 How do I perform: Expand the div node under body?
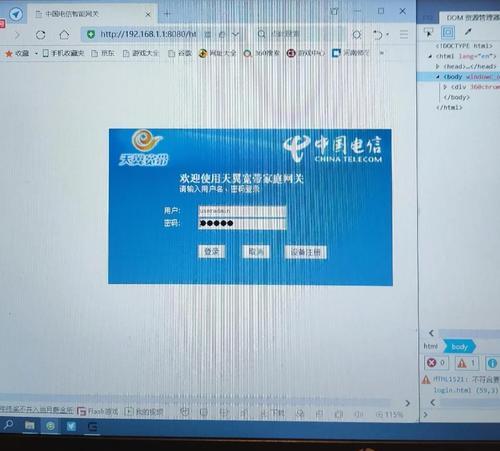coord(445,87)
